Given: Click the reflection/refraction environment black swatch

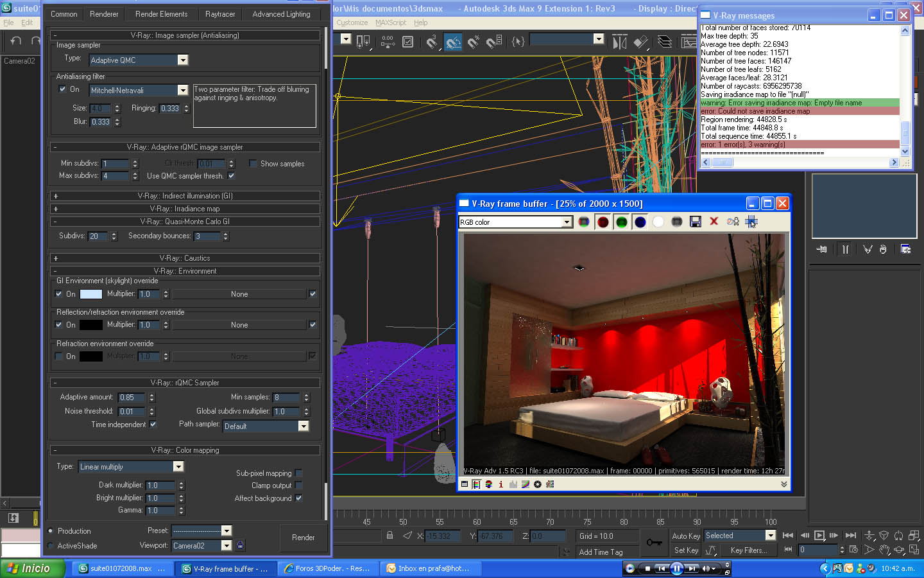Looking at the screenshot, I should (90, 325).
